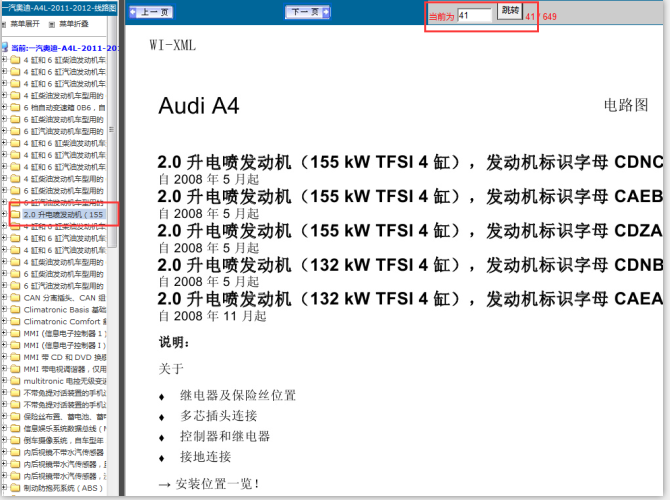Click the WI-XML text
Screen dimensions: 670x500
[173, 45]
